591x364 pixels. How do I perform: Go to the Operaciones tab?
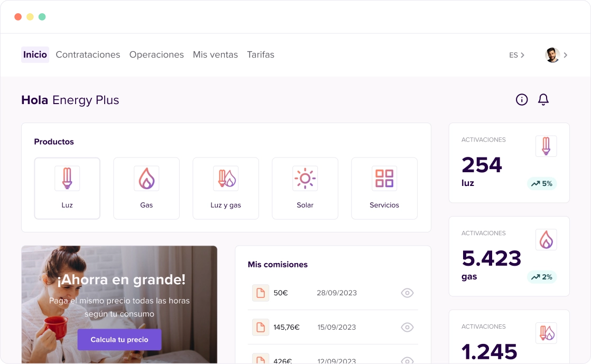156,54
